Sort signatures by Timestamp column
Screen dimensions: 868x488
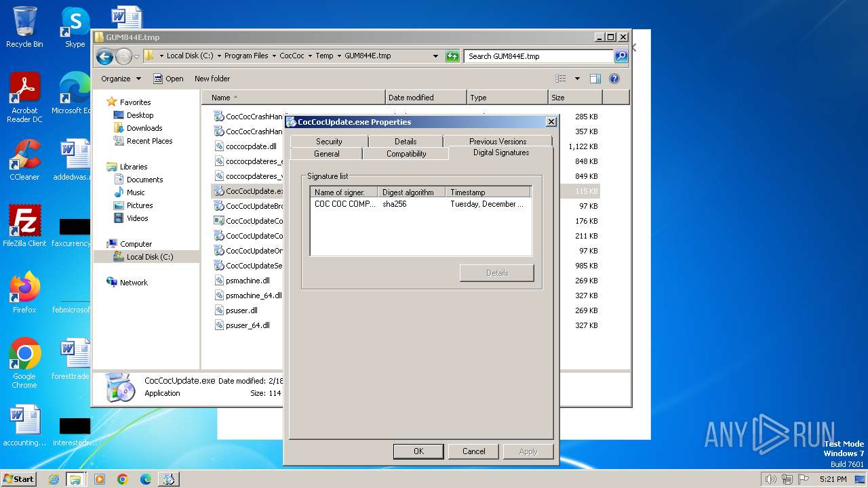click(x=487, y=192)
